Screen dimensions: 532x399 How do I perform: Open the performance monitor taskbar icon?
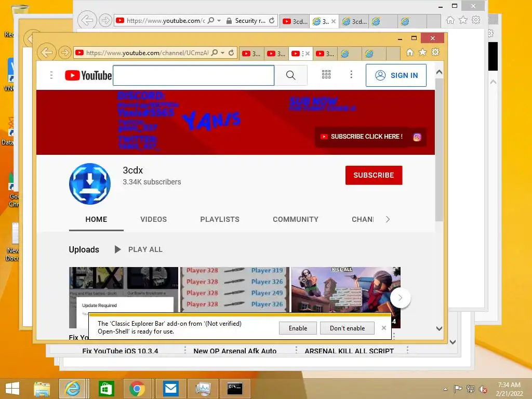click(203, 389)
